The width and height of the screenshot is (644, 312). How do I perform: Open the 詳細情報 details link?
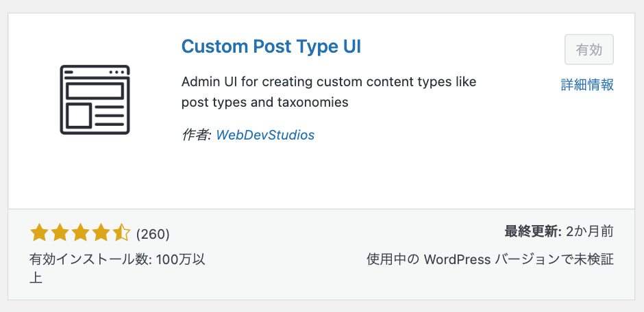(587, 85)
